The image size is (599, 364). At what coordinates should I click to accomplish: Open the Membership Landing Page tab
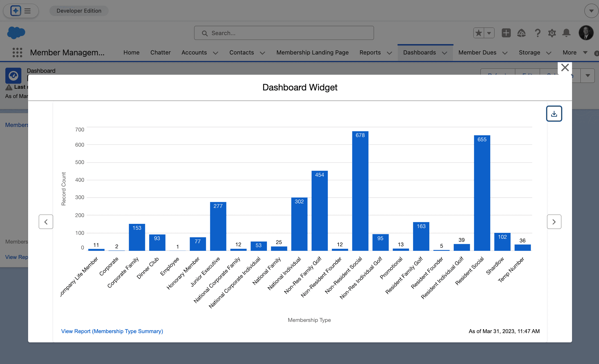tap(312, 53)
